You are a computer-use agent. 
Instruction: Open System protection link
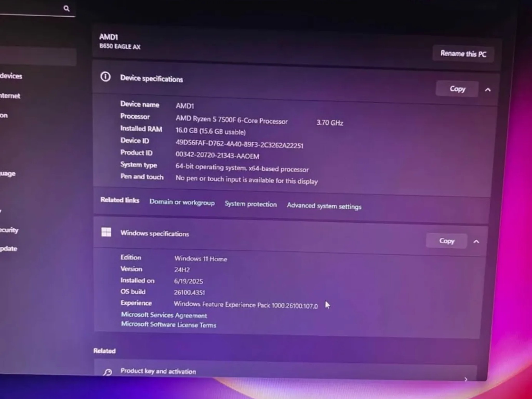tap(251, 204)
